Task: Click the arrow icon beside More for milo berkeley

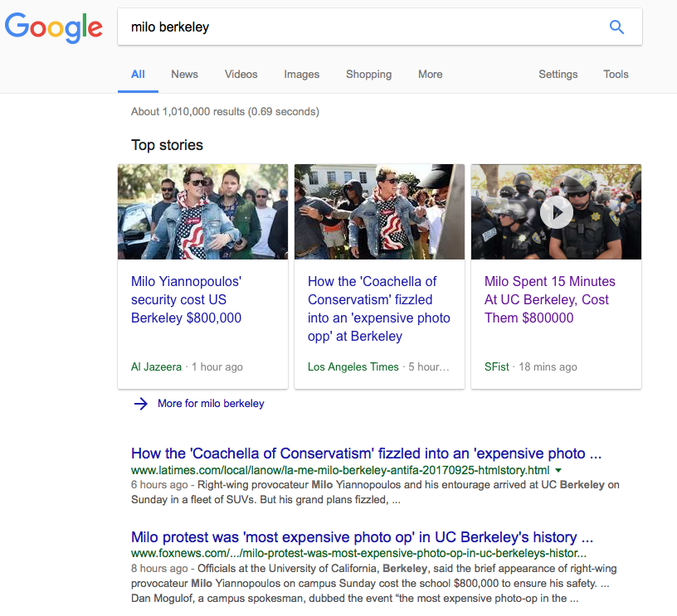Action: [x=141, y=404]
